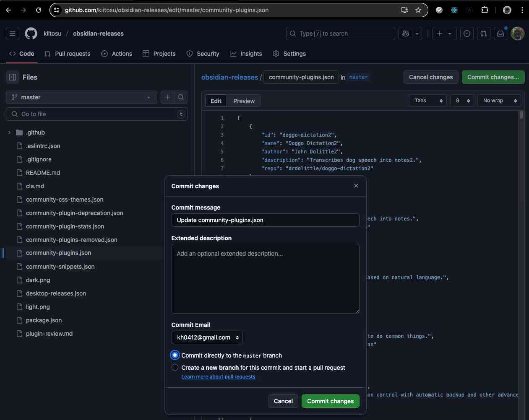Open the hamburger navigation menu
Image resolution: width=529 pixels, height=420 pixels.
point(13,34)
